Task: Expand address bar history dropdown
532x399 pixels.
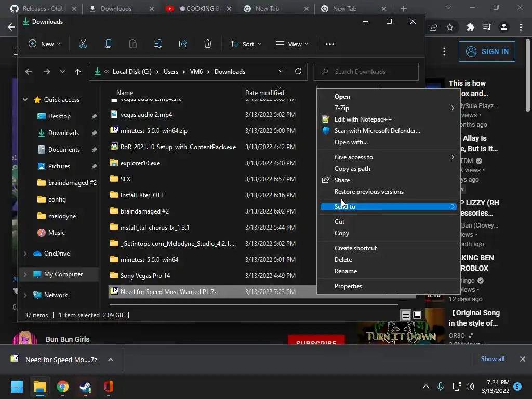Action: 281,71
